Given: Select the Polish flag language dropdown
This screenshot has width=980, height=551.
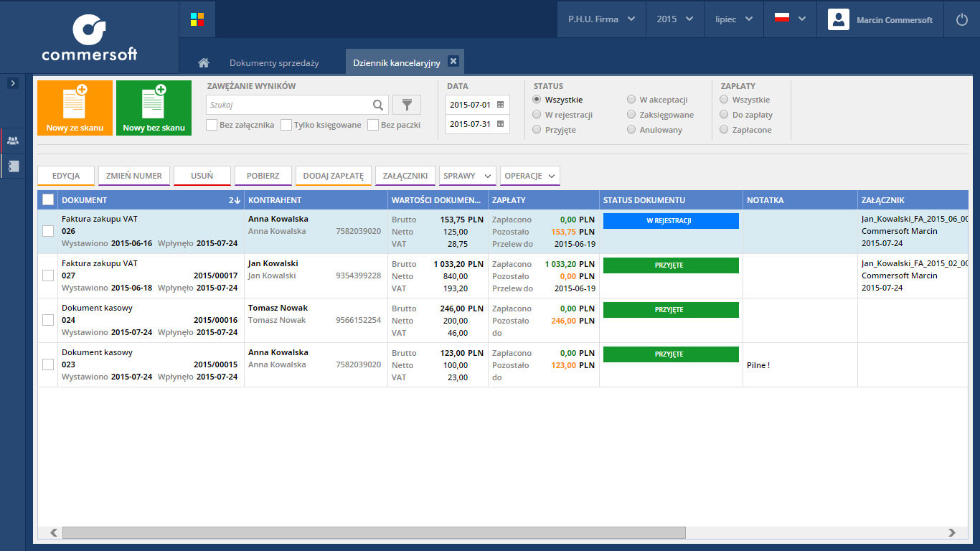Looking at the screenshot, I should [x=790, y=19].
